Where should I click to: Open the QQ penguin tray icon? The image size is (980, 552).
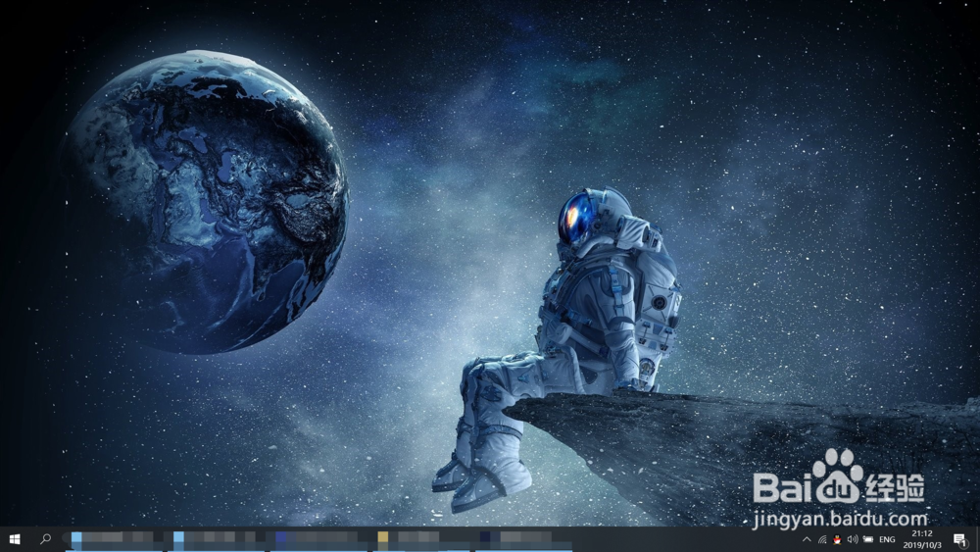(x=837, y=539)
